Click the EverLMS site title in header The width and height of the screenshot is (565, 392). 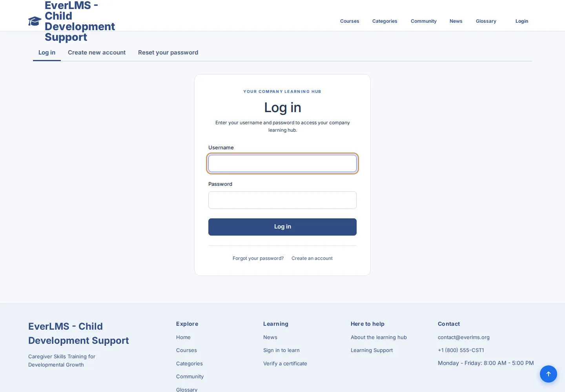click(x=80, y=21)
